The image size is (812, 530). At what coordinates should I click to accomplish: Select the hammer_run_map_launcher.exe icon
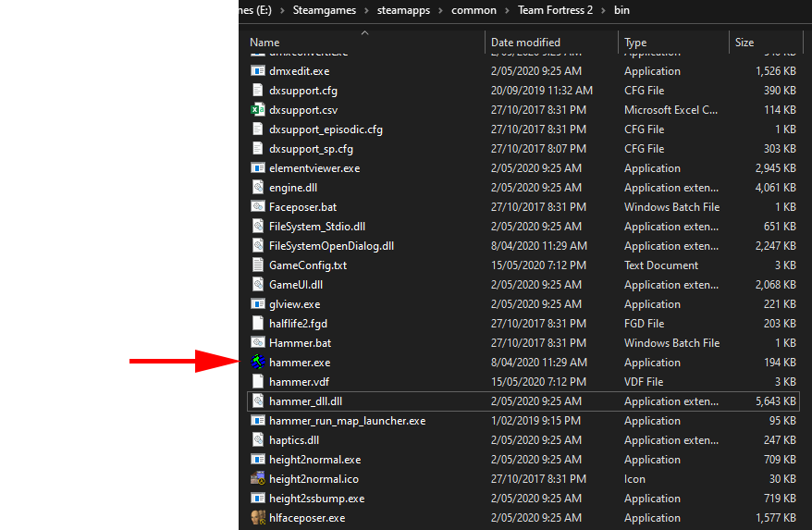pos(258,420)
